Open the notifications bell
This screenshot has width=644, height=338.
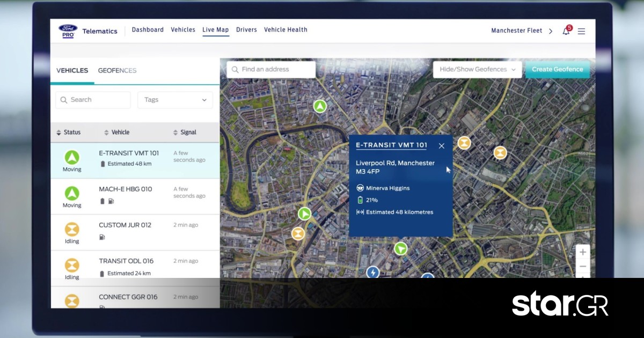(566, 31)
